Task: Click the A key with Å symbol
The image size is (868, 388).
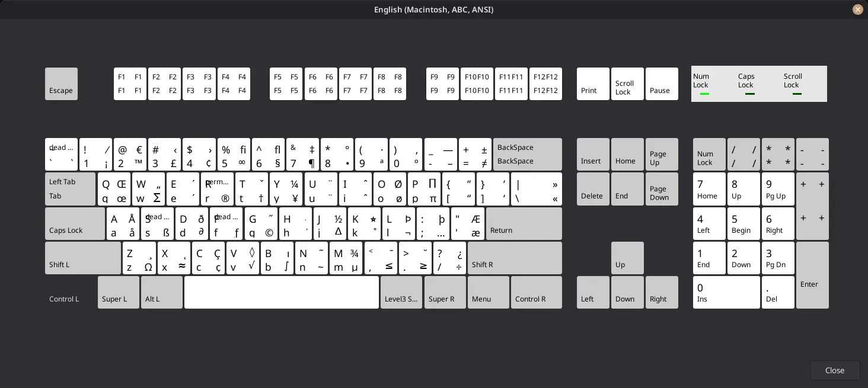Action: click(123, 223)
